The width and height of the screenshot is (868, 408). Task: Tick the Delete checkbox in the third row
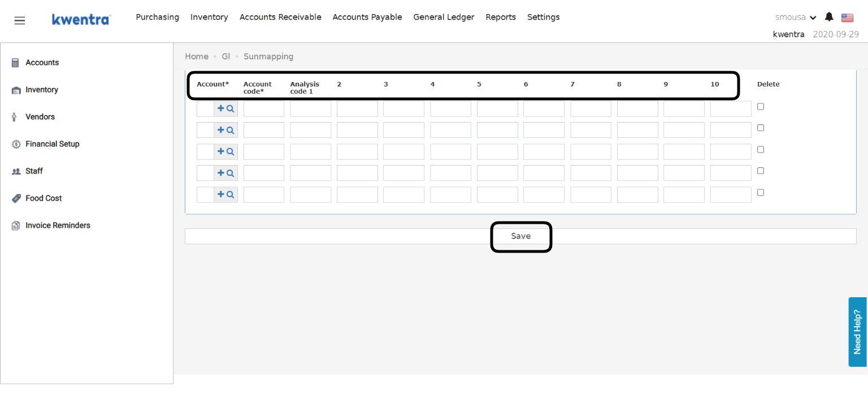pyautogui.click(x=761, y=149)
